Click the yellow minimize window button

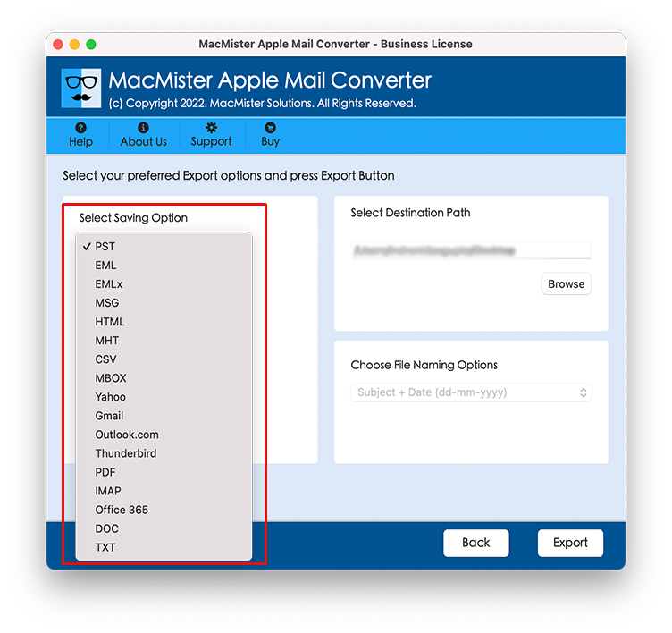[74, 45]
